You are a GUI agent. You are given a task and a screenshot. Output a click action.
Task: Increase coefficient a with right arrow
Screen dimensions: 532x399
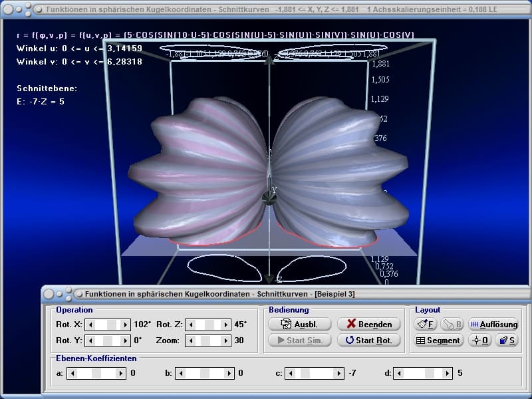121,373
